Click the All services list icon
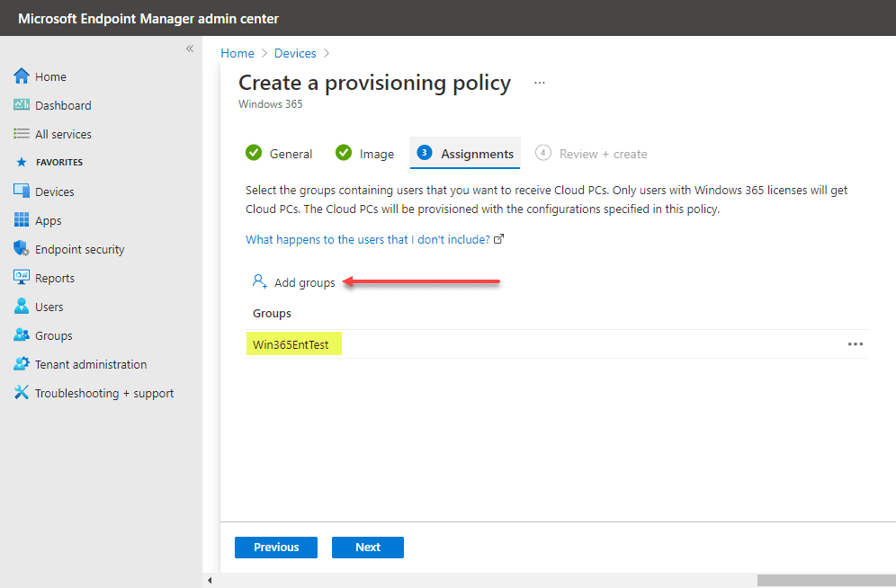This screenshot has width=896, height=588. (x=22, y=134)
